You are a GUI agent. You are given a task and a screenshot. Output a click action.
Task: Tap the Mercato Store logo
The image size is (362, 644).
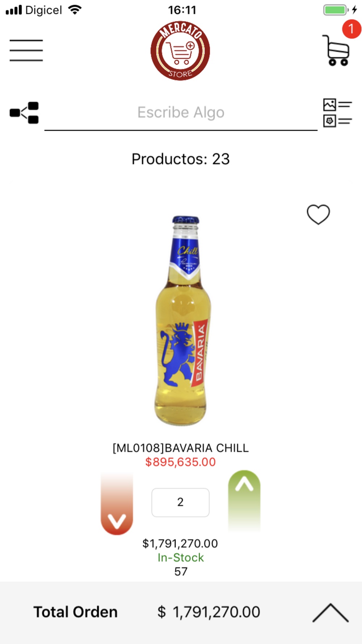(180, 51)
